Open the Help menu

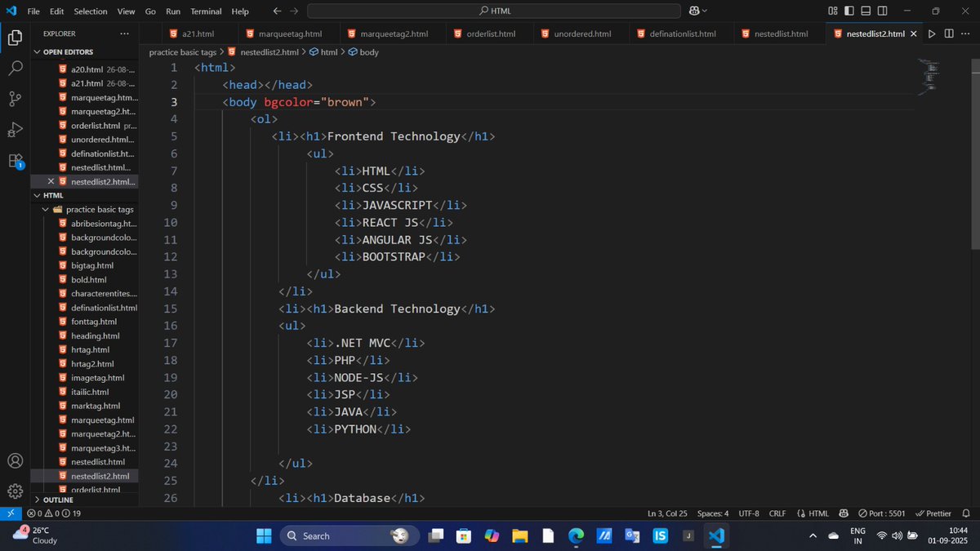pyautogui.click(x=240, y=11)
